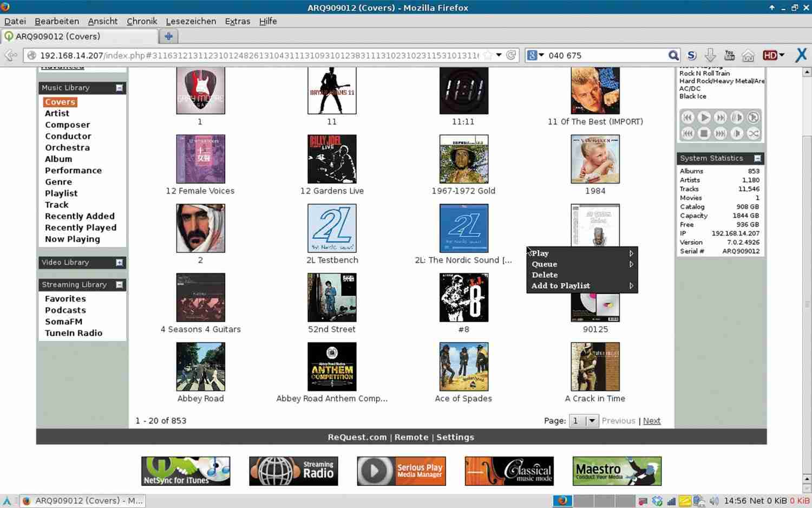Open the 1984 album cover
The width and height of the screenshot is (812, 508).
pos(595,159)
